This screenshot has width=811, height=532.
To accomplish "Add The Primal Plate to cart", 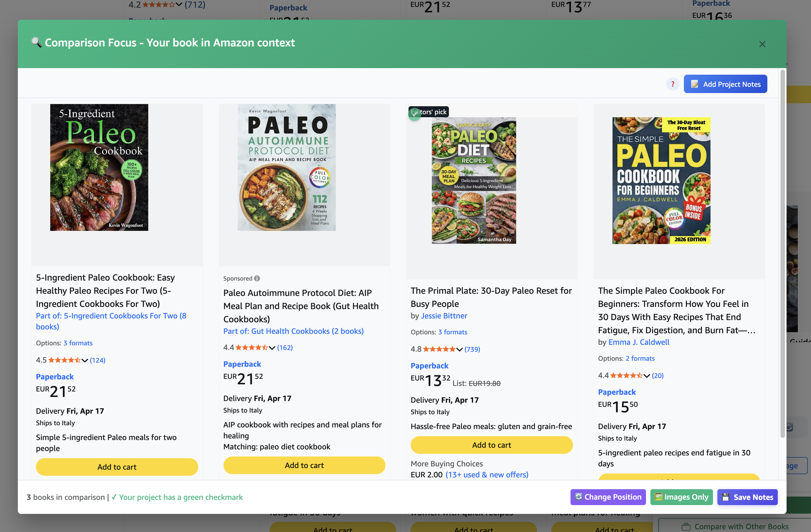I will 491,445.
